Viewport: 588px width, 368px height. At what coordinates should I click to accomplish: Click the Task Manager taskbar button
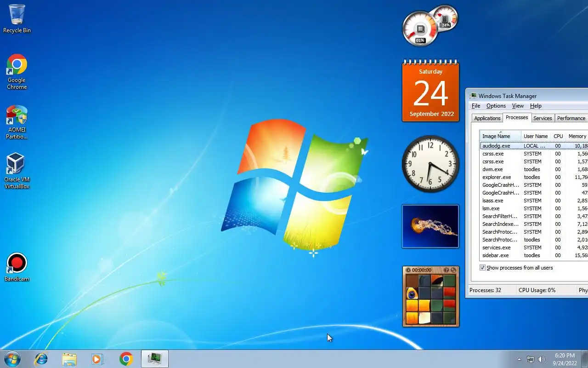coord(155,359)
